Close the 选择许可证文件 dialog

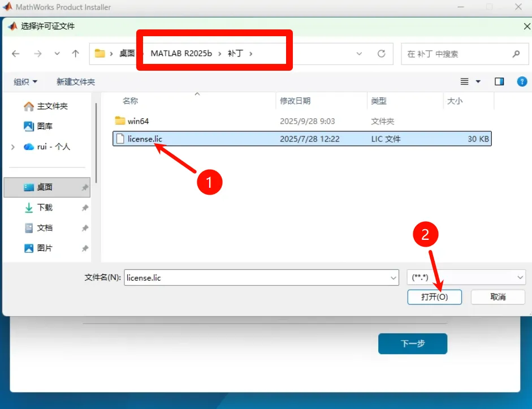point(526,27)
